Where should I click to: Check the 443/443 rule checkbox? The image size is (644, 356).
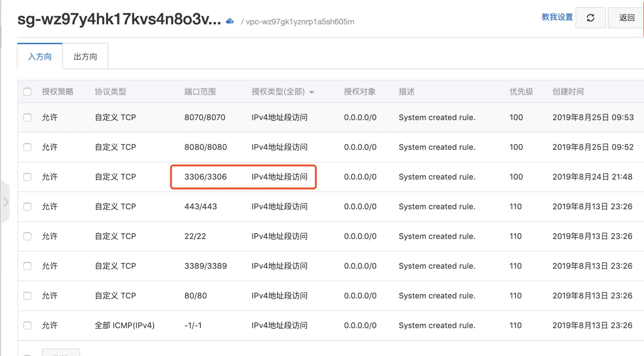point(27,206)
